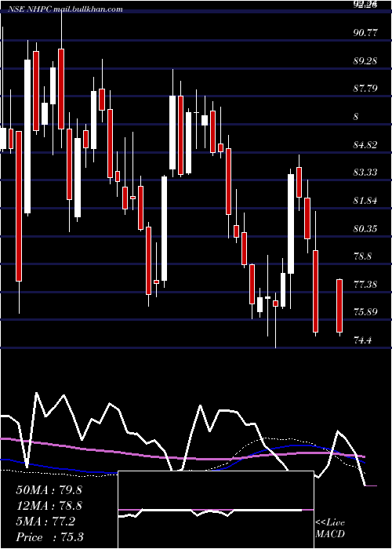Click the tall white candle reaching 83.33

pyautogui.click(x=291, y=224)
